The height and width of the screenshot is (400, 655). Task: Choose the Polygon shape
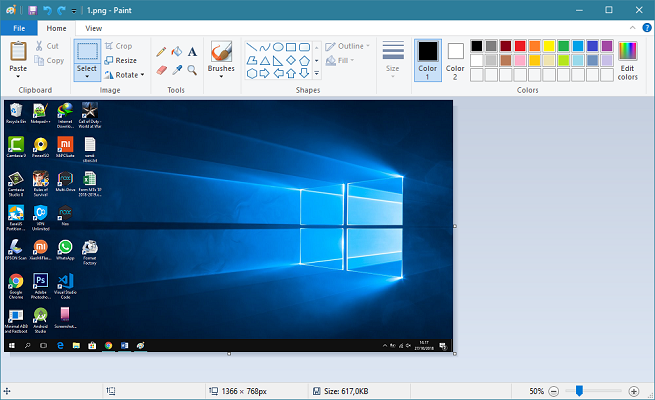(251, 61)
